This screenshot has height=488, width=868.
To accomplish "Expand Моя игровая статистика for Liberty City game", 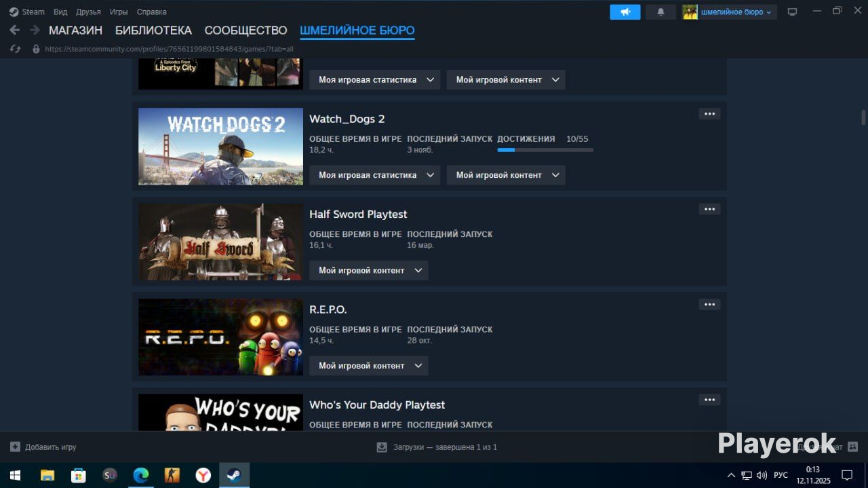I will (375, 79).
